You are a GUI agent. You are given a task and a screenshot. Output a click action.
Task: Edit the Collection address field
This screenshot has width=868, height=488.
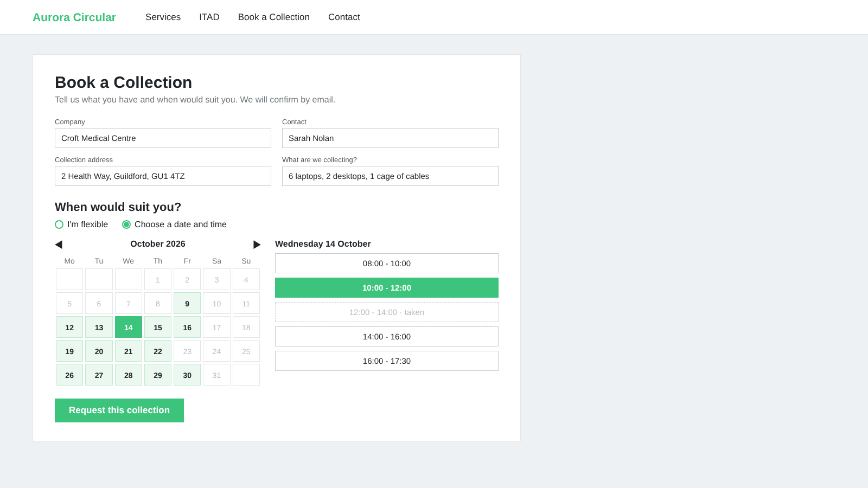click(x=163, y=176)
